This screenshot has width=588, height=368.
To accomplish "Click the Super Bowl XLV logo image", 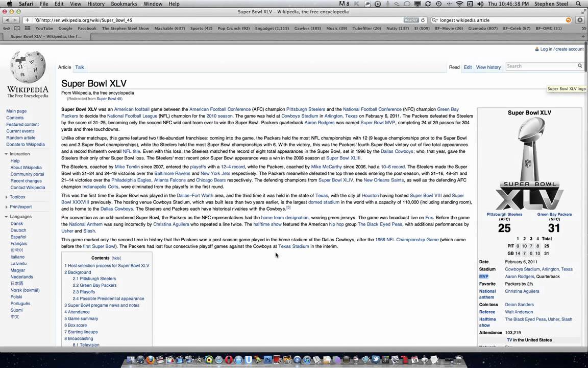I will [x=529, y=164].
